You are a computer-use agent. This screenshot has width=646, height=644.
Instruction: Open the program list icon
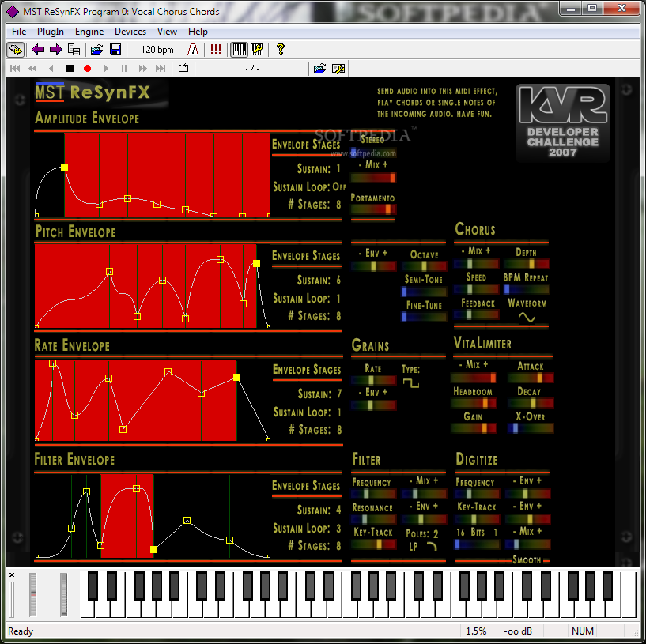[74, 50]
